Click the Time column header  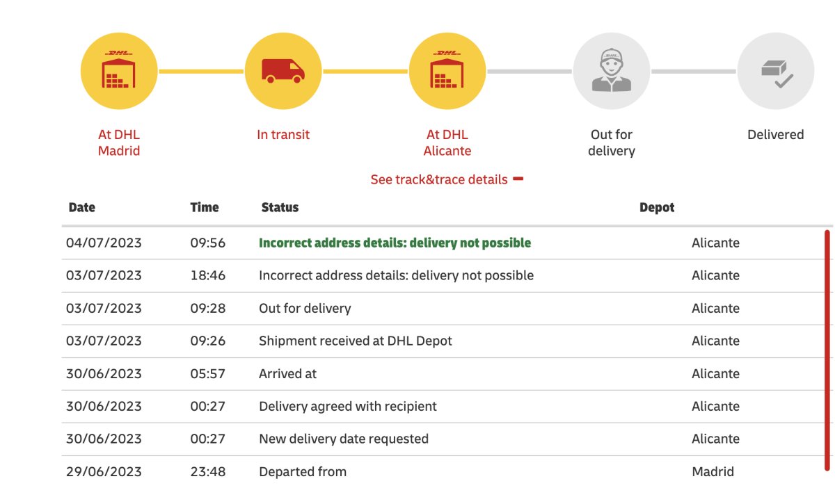tap(204, 207)
